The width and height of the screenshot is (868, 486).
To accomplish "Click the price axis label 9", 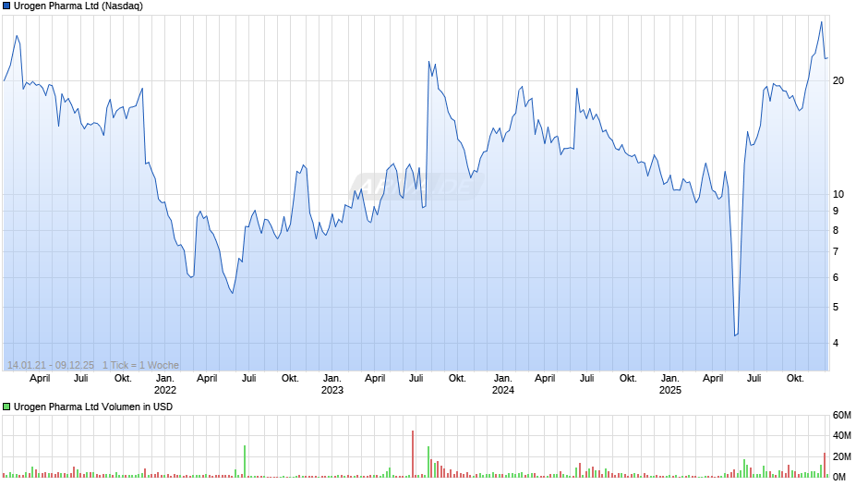I will (836, 212).
